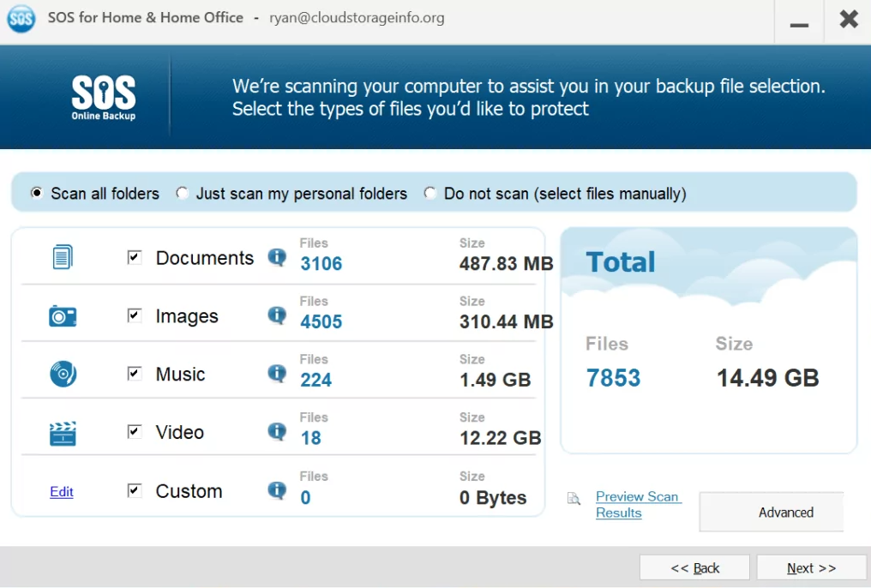Go to previous step with Back
The height and width of the screenshot is (588, 871).
694,568
